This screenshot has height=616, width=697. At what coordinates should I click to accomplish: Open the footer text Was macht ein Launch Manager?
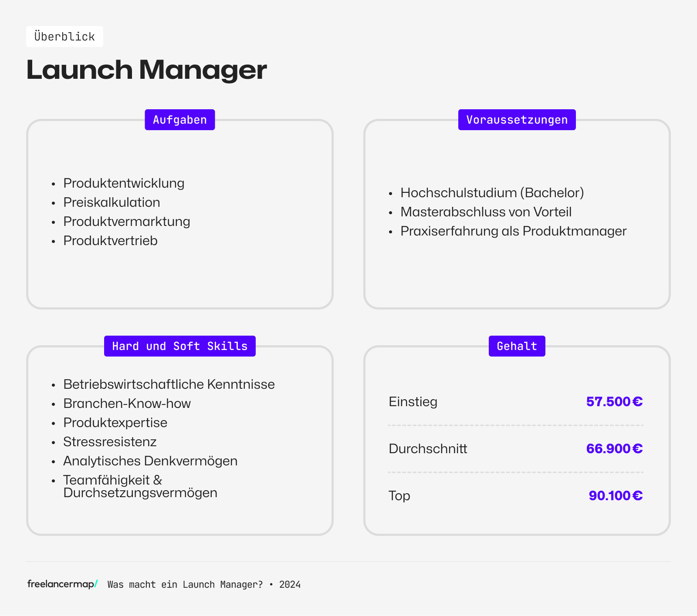tap(185, 585)
